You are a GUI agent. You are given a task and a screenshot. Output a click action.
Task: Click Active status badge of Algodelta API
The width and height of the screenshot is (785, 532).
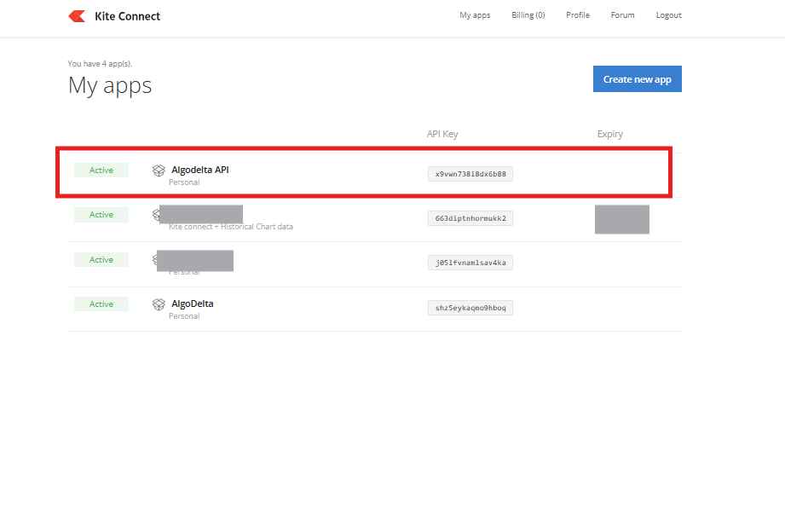click(101, 171)
